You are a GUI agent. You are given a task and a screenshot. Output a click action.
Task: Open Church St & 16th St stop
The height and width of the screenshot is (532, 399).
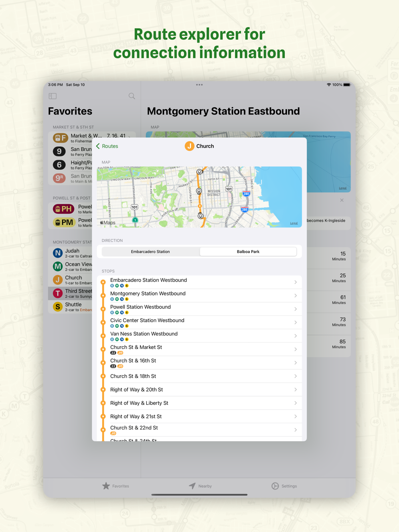199,363
